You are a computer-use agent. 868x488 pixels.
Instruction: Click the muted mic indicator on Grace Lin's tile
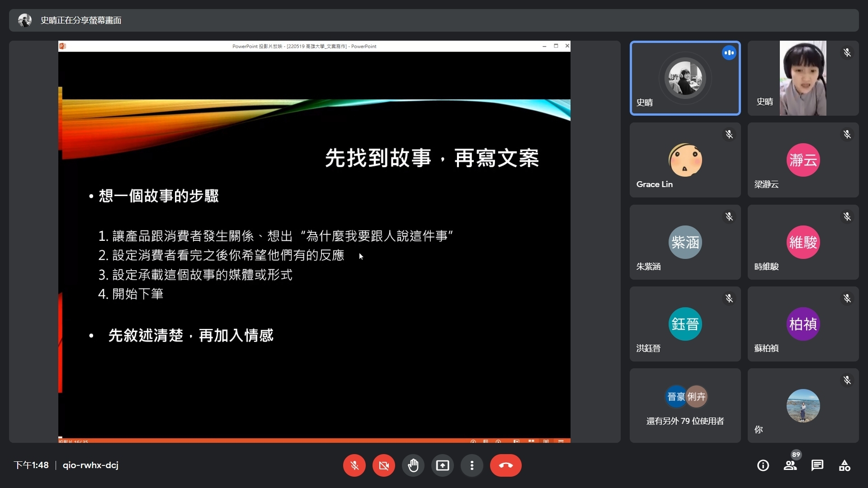pyautogui.click(x=729, y=134)
